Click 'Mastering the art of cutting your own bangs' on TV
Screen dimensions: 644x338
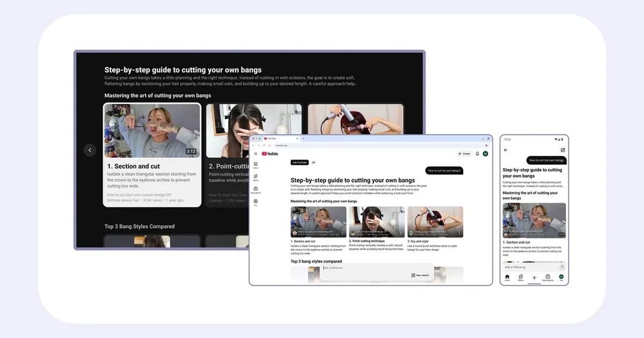(x=158, y=95)
